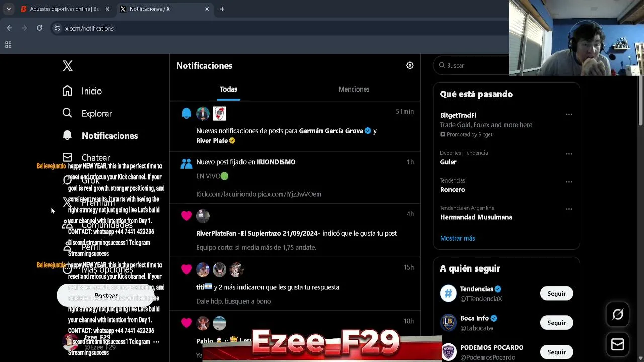This screenshot has height=362, width=644.
Task: Open more options for Roncero trend
Action: 569,182
